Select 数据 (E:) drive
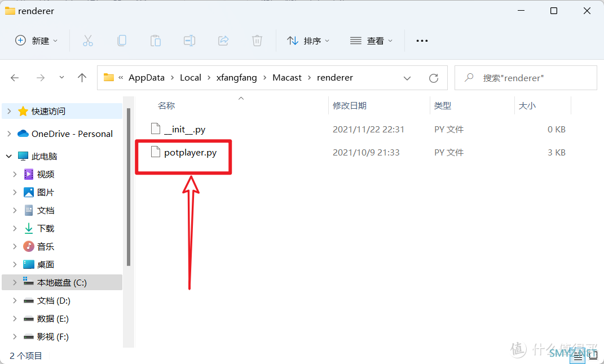 53,318
